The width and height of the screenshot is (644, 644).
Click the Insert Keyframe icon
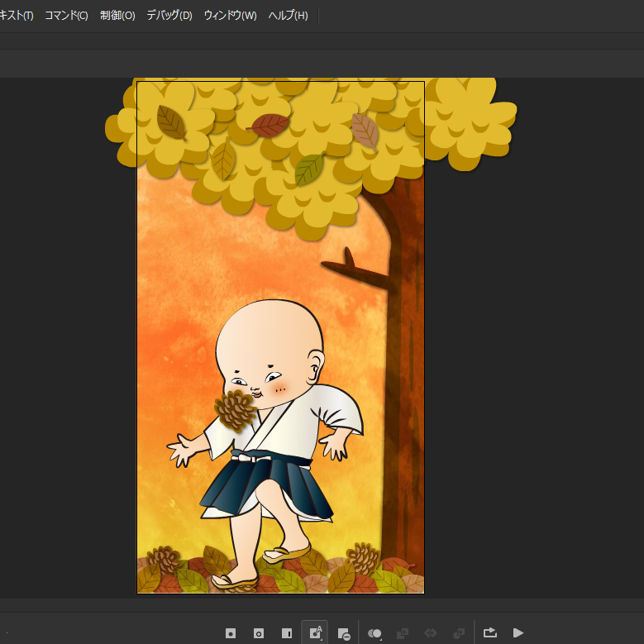(x=231, y=633)
